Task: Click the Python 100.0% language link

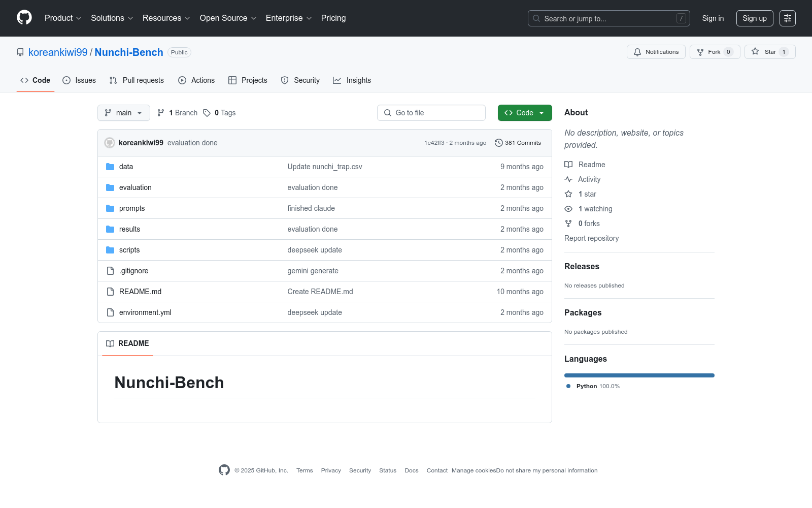Action: click(x=593, y=386)
